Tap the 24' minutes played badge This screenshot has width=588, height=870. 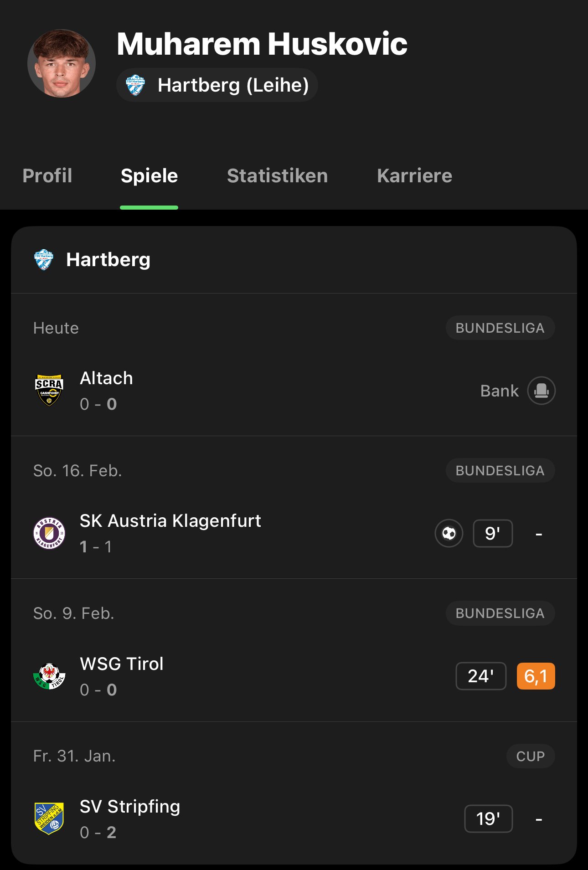(x=481, y=676)
